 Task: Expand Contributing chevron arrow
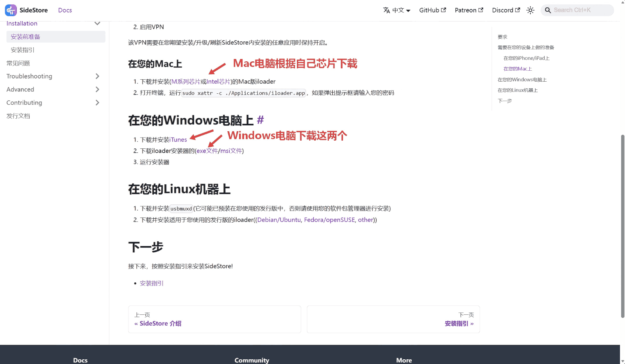coord(97,103)
